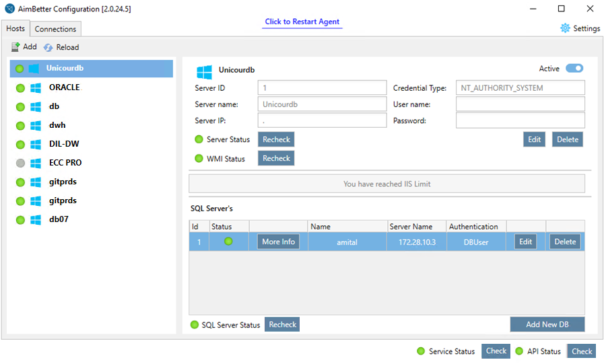
Task: Click the Authentication column header
Action: [x=477, y=227]
